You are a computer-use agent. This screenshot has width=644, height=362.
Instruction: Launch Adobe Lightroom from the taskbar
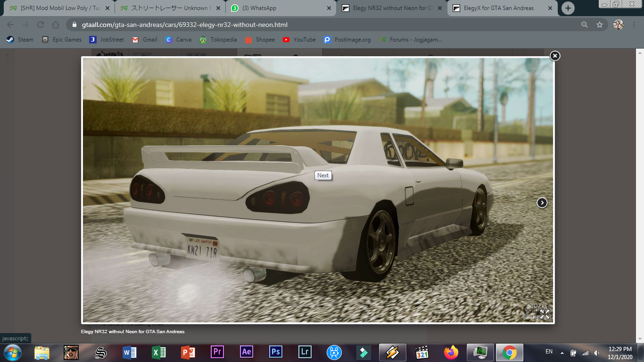coord(304,352)
